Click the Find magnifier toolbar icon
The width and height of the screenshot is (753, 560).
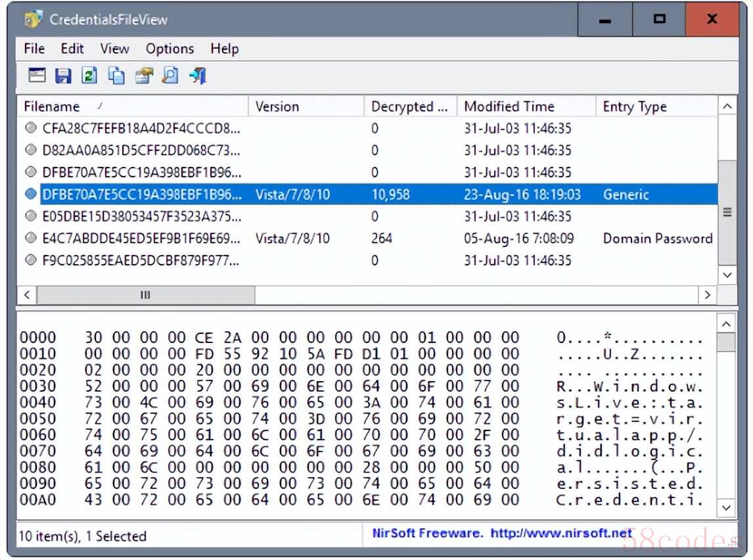click(170, 76)
